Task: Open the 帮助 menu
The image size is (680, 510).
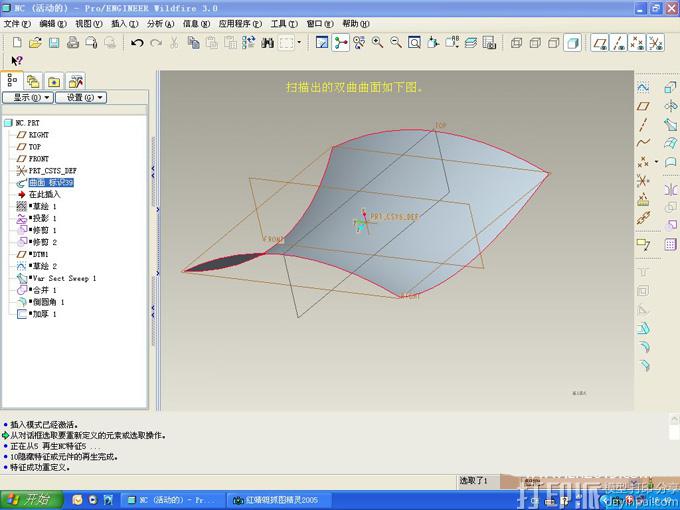Action: 356,23
